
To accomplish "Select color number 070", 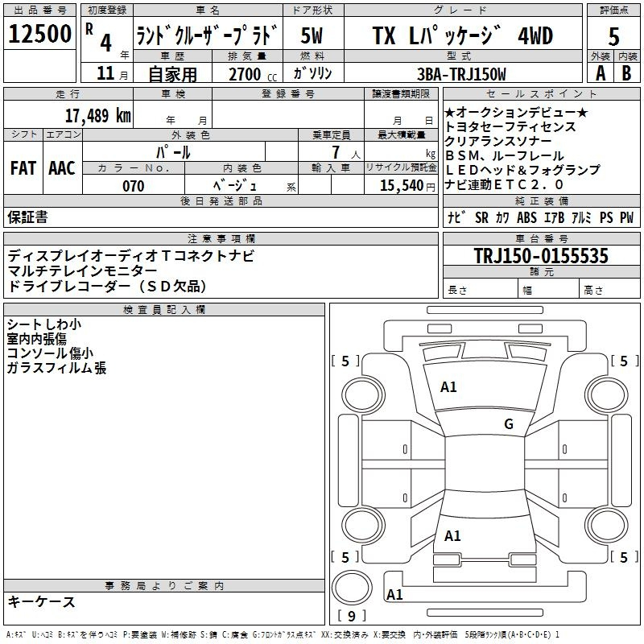I will coord(134,186).
